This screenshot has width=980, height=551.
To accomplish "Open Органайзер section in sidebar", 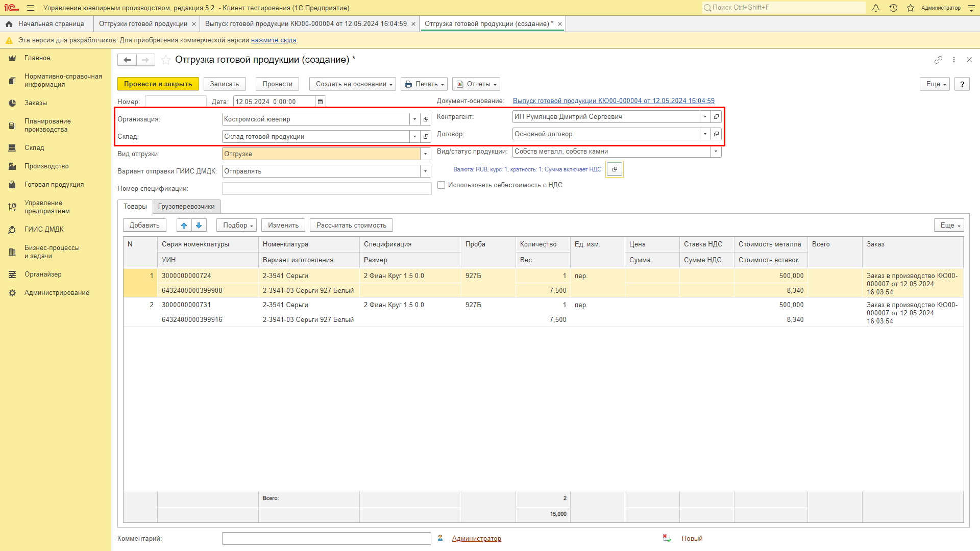I will point(43,274).
